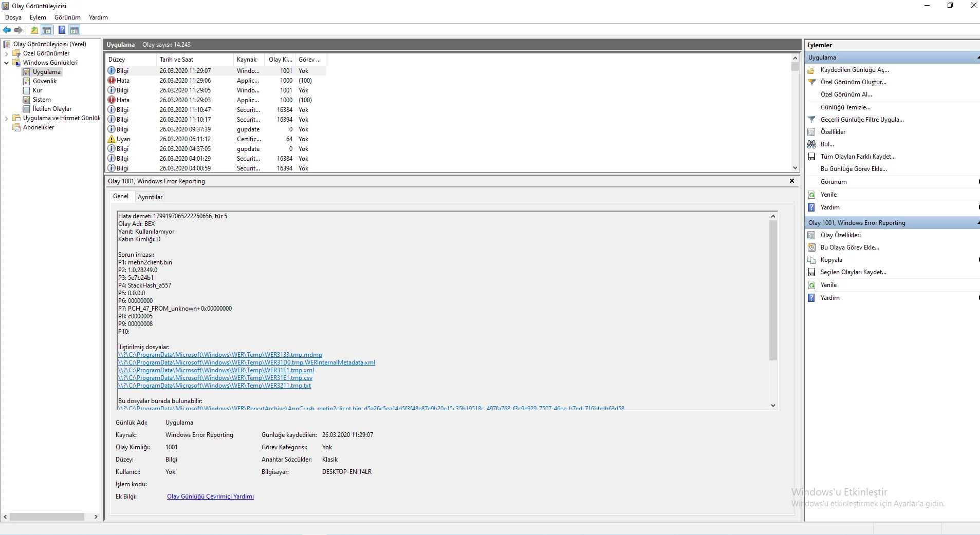980x535 pixels.
Task: Click the up-one-level folder toolbar icon
Action: [34, 30]
